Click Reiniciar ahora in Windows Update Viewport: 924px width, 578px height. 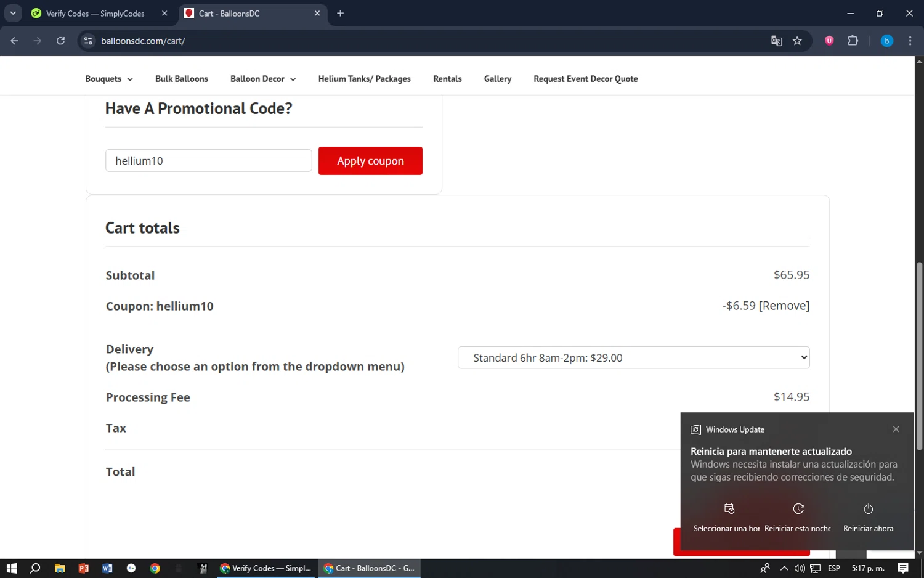(868, 518)
